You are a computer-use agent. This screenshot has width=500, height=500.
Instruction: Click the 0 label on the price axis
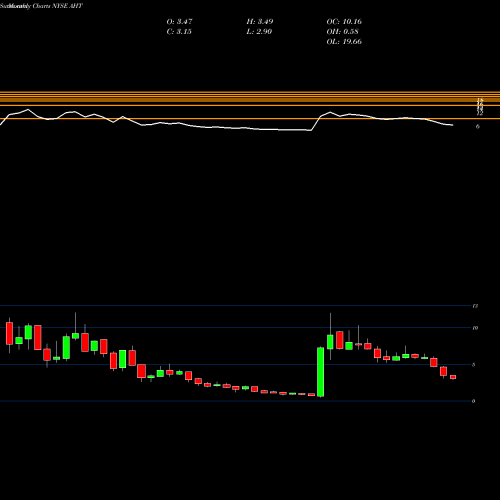[x=473, y=401]
